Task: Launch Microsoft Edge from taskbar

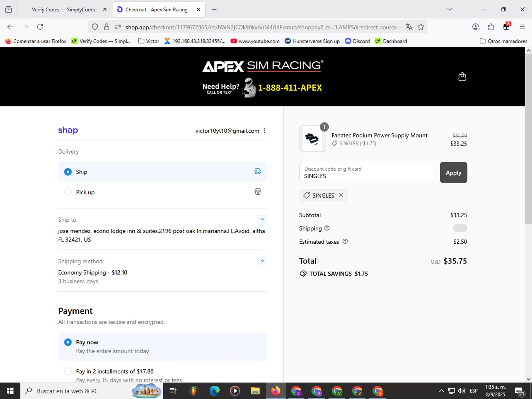Action: [x=215, y=391]
